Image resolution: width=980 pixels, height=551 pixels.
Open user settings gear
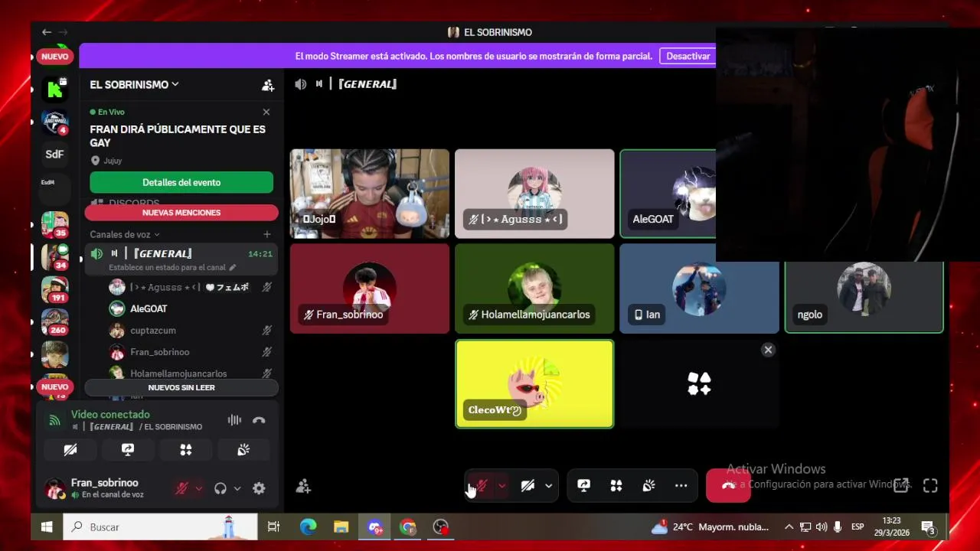[259, 488]
